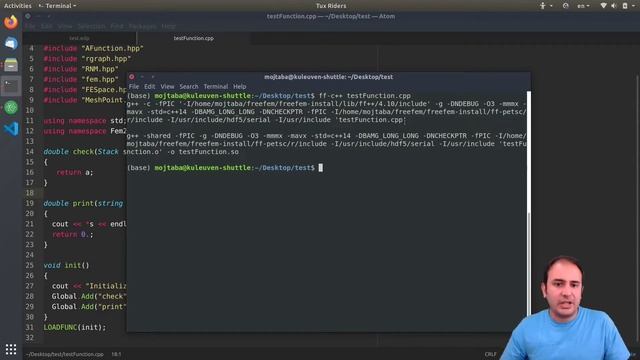Click Atom's title 'testFunction.cpp — ~/Desktop/test — Atom'
Viewport: 640px width, 360px height.
331,16
